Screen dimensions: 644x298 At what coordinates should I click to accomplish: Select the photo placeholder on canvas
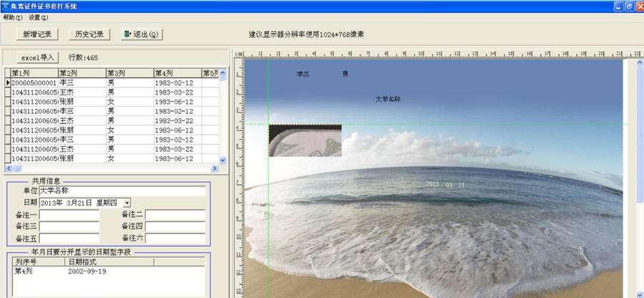[305, 140]
